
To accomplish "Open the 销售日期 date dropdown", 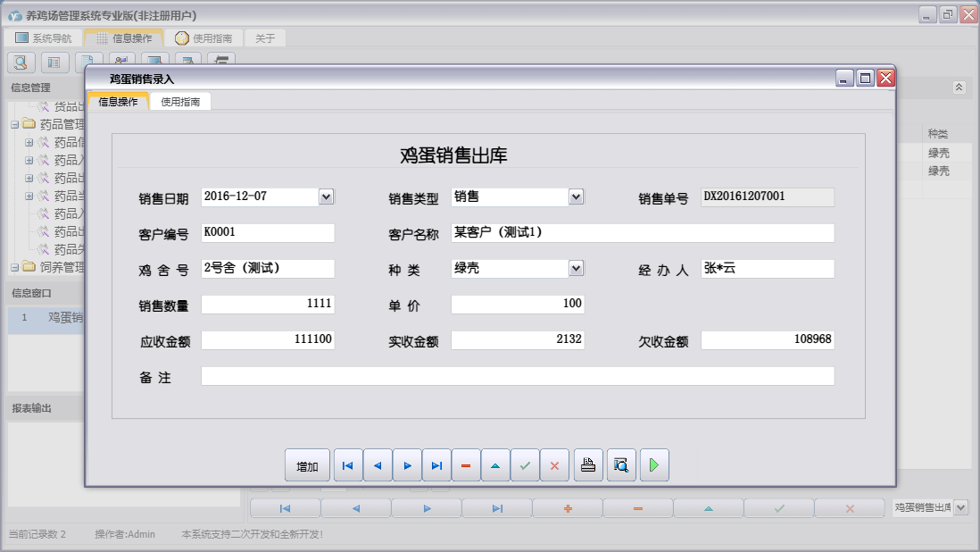I will 326,197.
